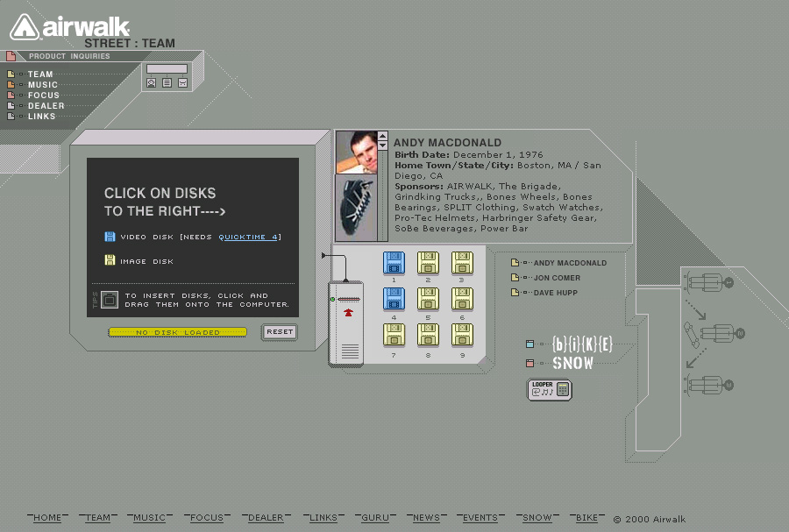Open DEALER in the left navigation menu
The height and width of the screenshot is (532, 789).
click(46, 105)
